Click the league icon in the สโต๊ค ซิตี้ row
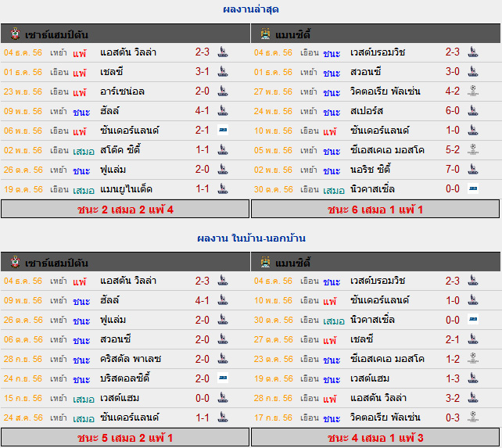 tap(223, 149)
